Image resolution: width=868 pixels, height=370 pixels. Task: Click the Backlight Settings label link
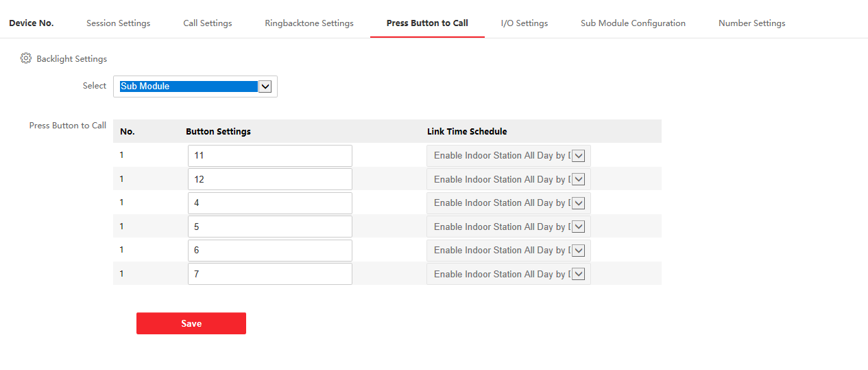tap(72, 59)
